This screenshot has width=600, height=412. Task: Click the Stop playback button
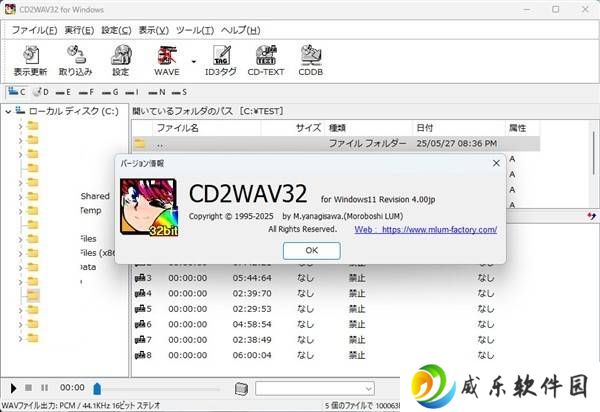pyautogui.click(x=28, y=388)
